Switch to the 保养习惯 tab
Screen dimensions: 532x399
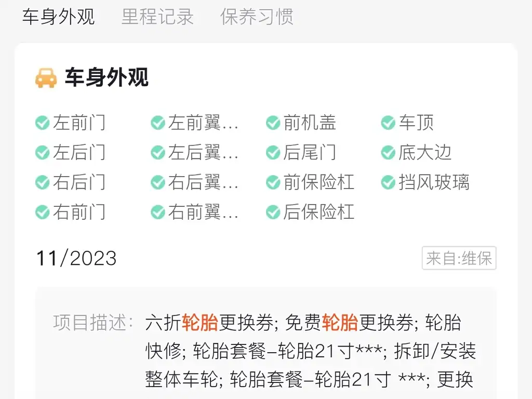(257, 17)
